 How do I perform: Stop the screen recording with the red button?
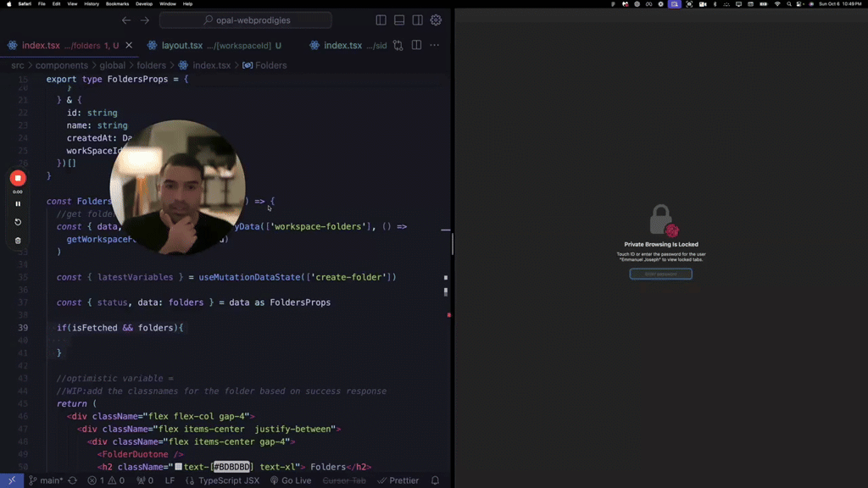pos(18,178)
